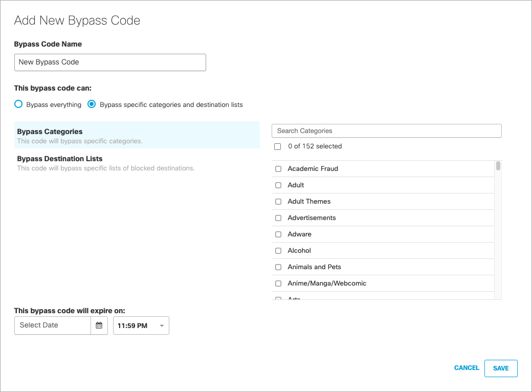Check the Academic Fraud category
Image resolution: width=532 pixels, height=392 pixels.
(x=278, y=169)
